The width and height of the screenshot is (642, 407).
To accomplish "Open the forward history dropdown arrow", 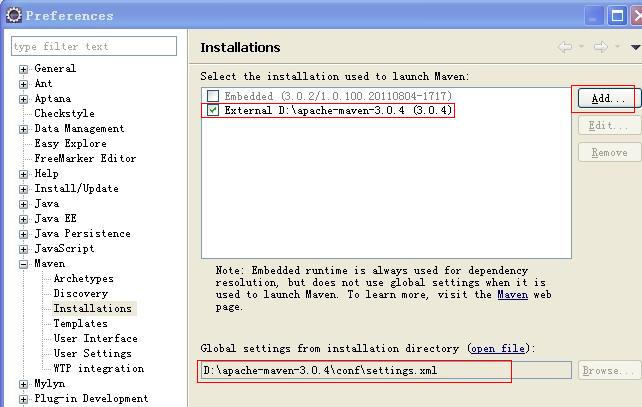I will pos(617,46).
